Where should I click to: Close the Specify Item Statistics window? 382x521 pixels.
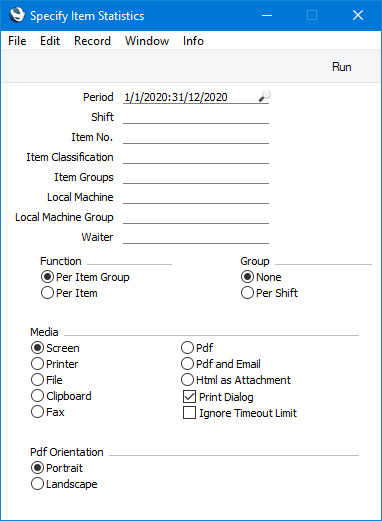[358, 15]
